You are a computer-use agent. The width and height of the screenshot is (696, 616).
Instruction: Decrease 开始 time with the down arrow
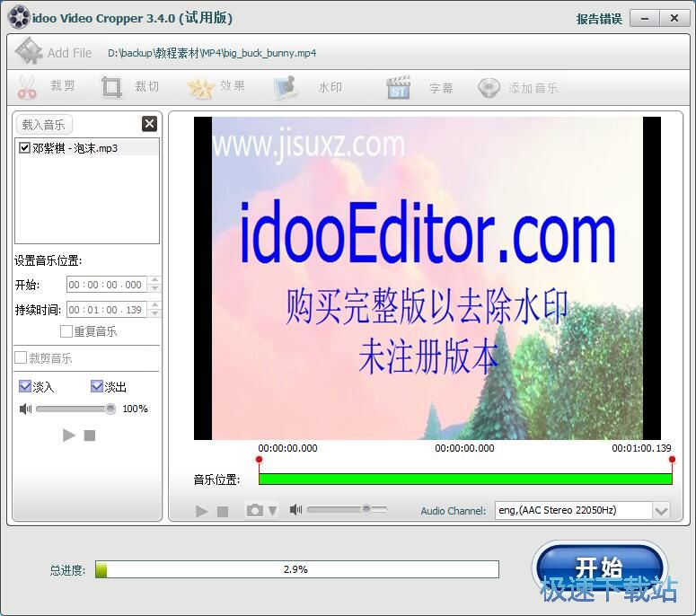click(x=154, y=288)
